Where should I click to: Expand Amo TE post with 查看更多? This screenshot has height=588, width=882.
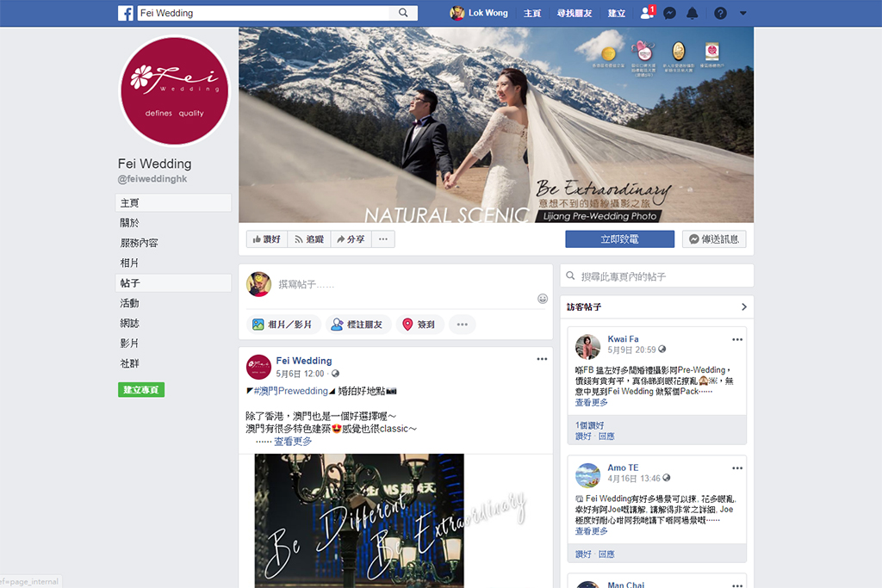(x=591, y=531)
